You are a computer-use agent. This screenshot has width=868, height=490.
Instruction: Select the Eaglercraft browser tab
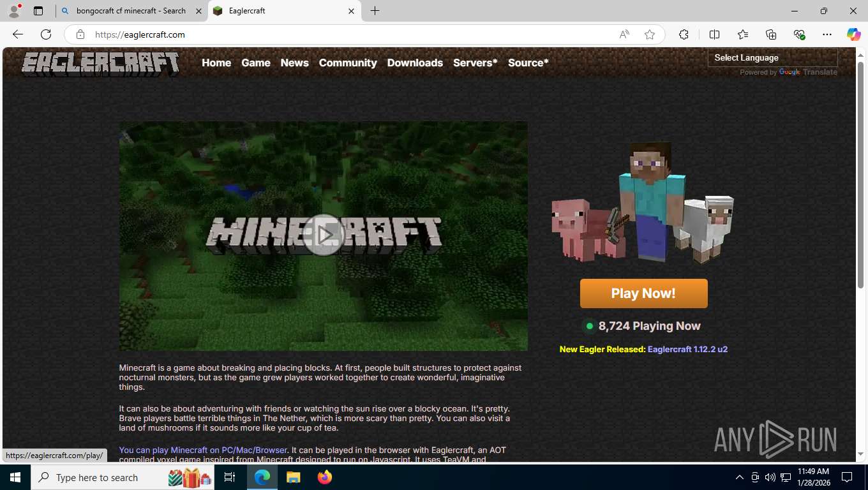coord(284,11)
